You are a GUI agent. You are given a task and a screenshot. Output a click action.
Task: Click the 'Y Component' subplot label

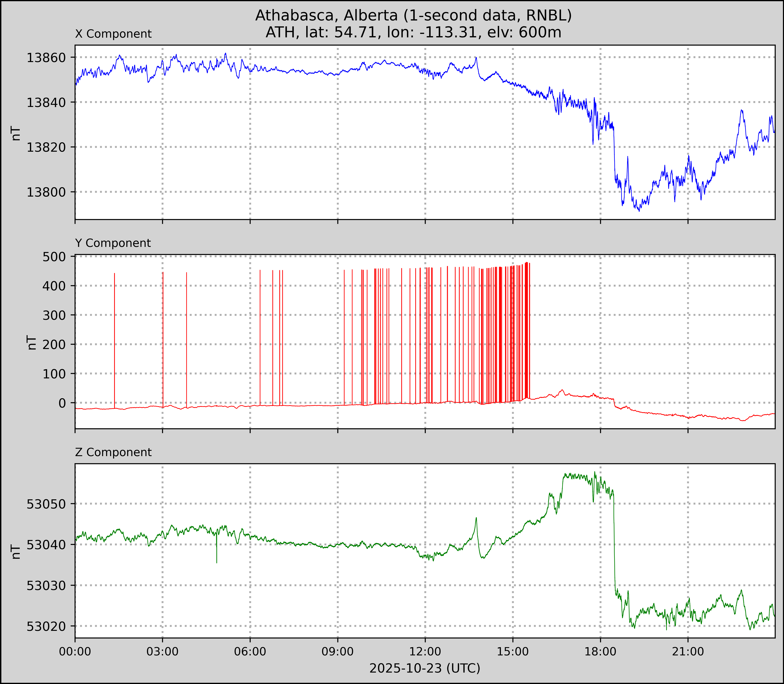113,243
